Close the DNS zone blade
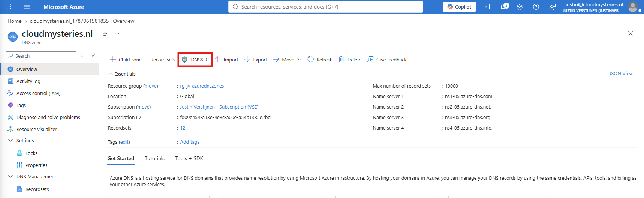Image resolution: width=644 pixels, height=198 pixels. click(x=631, y=34)
